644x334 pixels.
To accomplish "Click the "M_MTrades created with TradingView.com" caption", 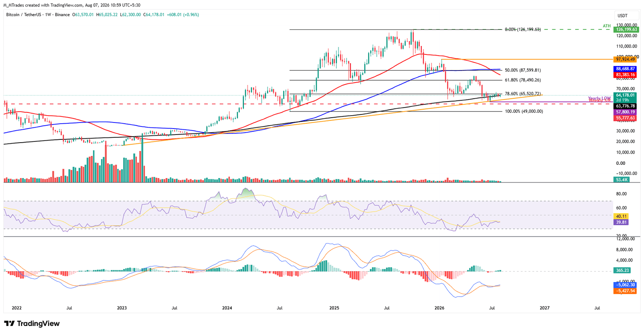I will (42, 5).
